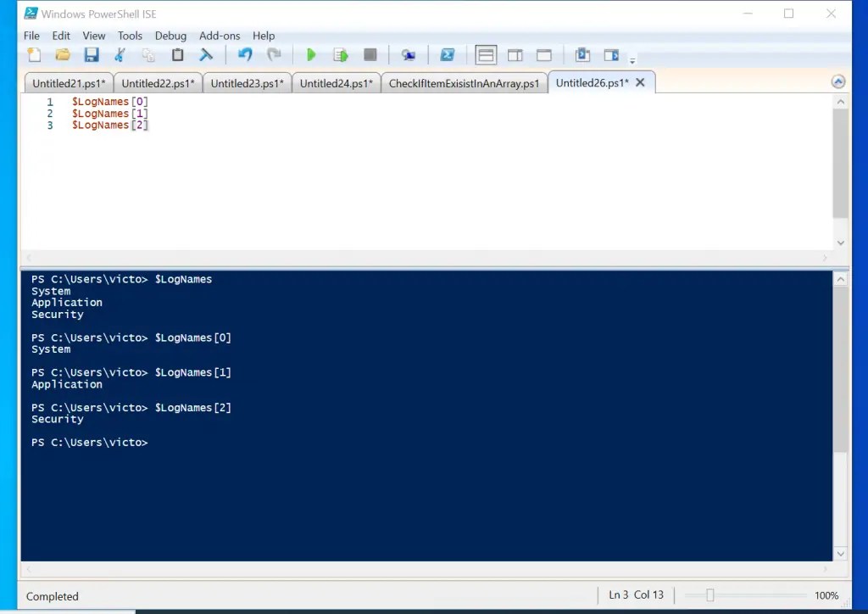Save the script via the disk icon
Screen dimensions: 868x614
click(x=92, y=54)
